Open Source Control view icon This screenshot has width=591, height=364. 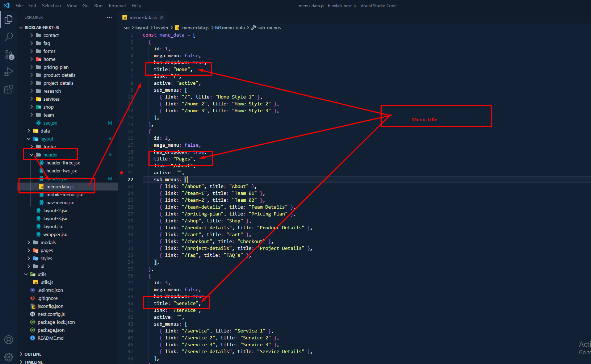pyautogui.click(x=9, y=55)
